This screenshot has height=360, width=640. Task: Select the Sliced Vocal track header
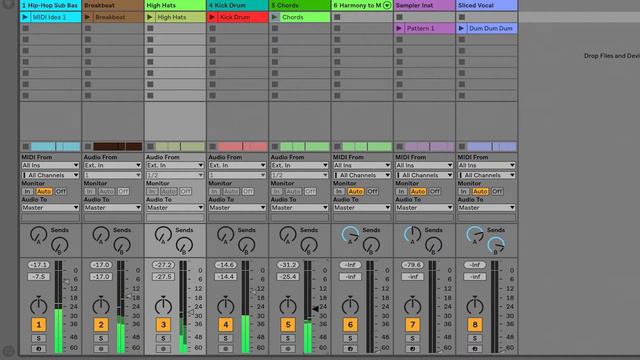click(x=487, y=5)
